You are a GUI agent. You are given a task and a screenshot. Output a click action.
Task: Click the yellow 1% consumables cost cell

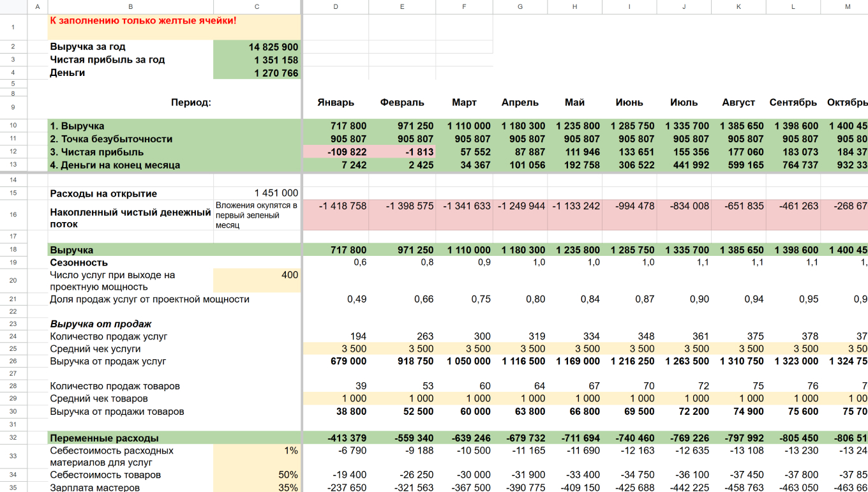[x=257, y=456]
